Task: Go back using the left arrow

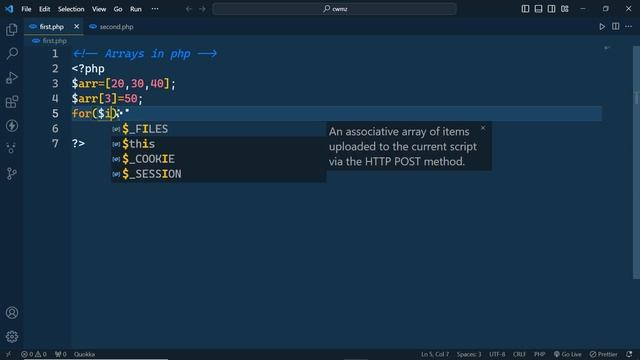Action: [x=189, y=9]
